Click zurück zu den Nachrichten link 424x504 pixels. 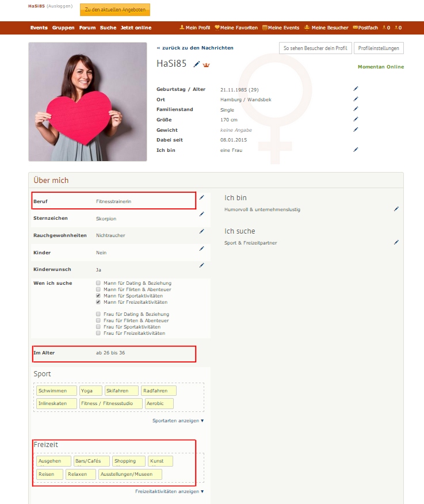195,48
